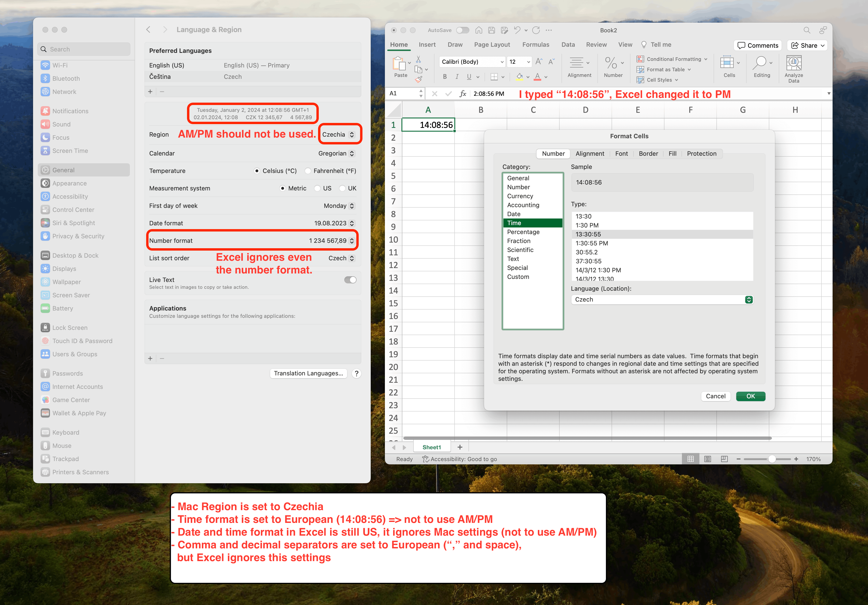Toggle the Live Text switch
Screen dimensions: 868x605
point(350,280)
